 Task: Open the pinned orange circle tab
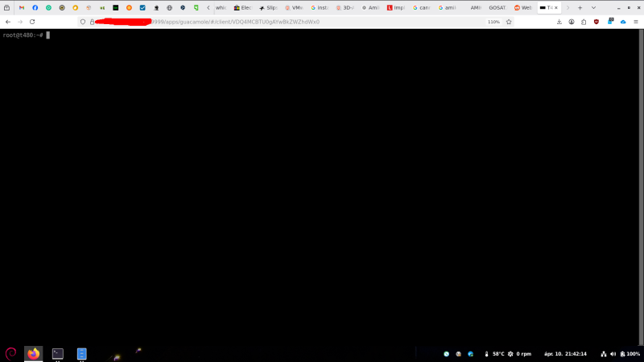pos(129,7)
